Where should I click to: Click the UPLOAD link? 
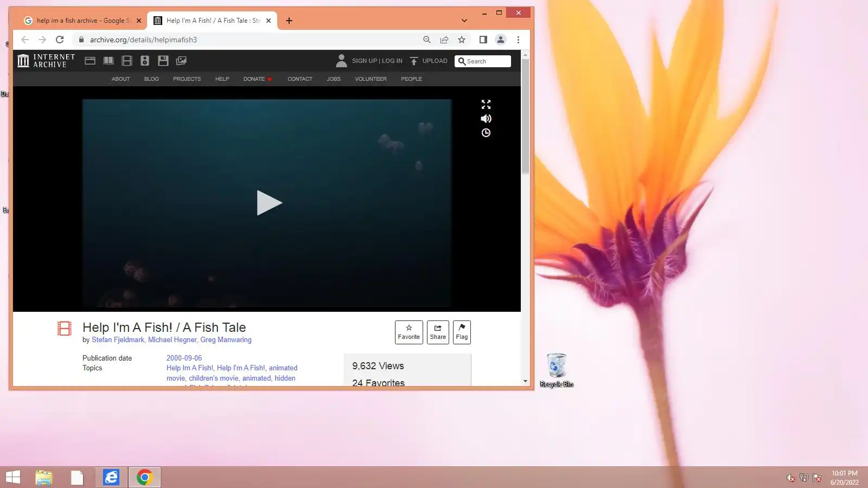tap(435, 61)
